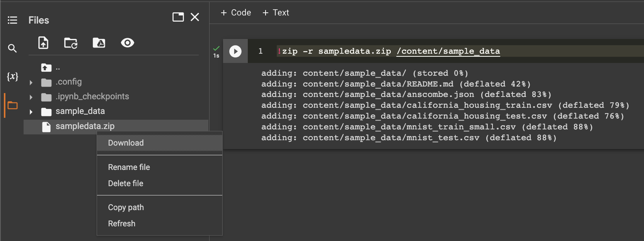Choose Refresh from the context menu
This screenshot has height=241, width=644.
click(x=160, y=224)
